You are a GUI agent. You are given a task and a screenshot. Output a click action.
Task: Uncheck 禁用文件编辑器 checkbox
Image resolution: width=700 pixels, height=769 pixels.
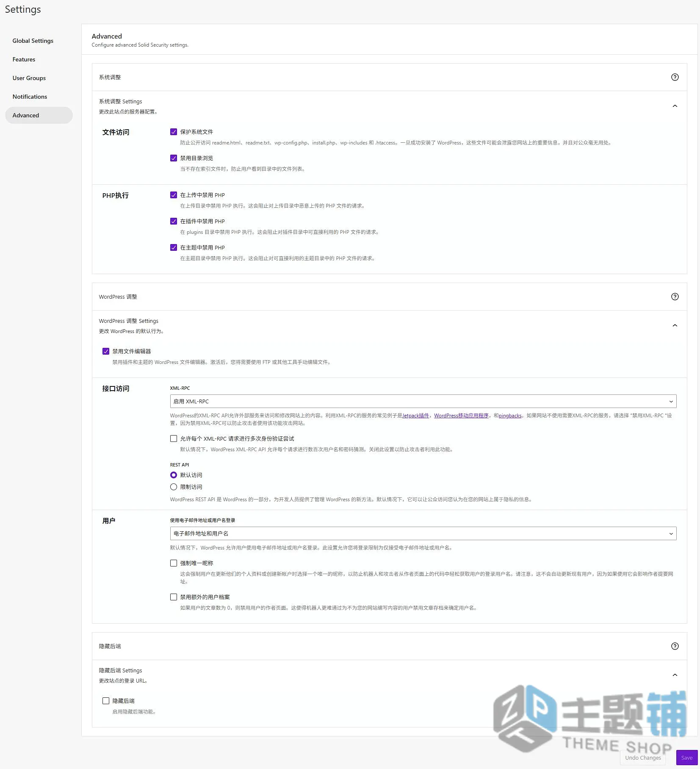[x=106, y=351]
